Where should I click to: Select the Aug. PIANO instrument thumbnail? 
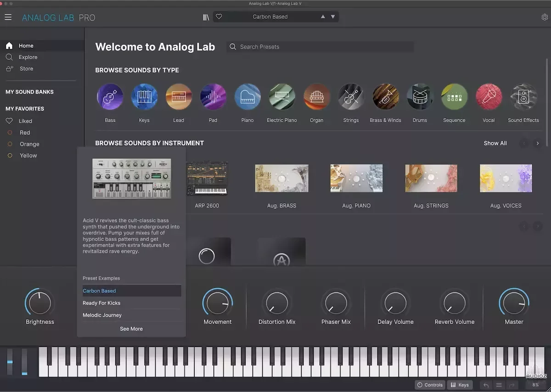pos(356,178)
